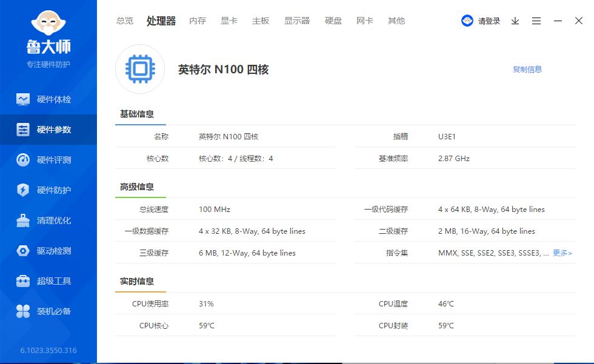Click CPU核心 value 59℃
The width and height of the screenshot is (594, 364).
[207, 326]
